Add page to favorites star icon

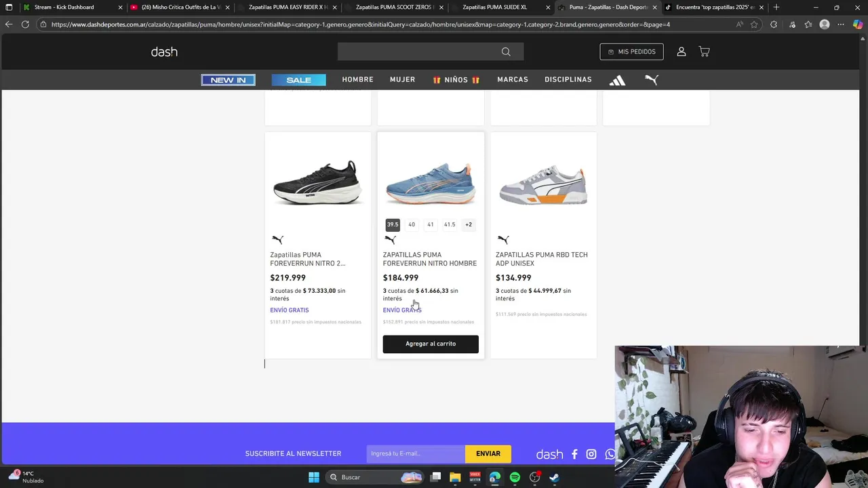(754, 24)
